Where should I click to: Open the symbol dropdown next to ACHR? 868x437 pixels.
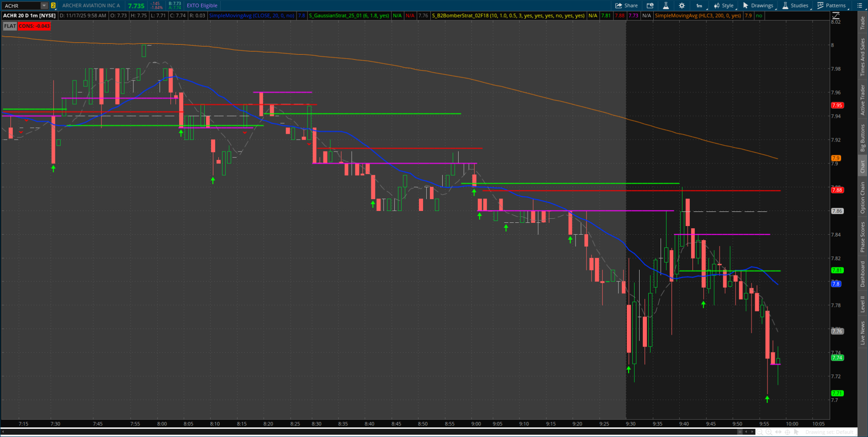44,5
